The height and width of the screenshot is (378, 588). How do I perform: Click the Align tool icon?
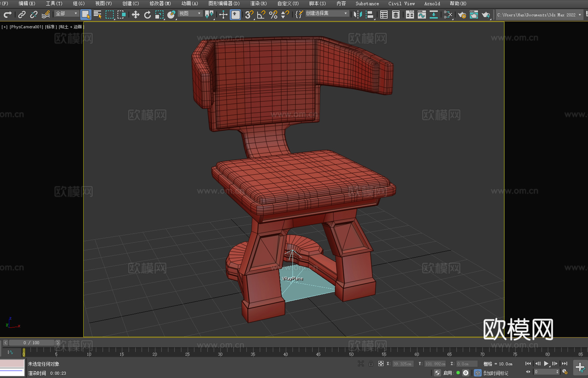tap(370, 14)
